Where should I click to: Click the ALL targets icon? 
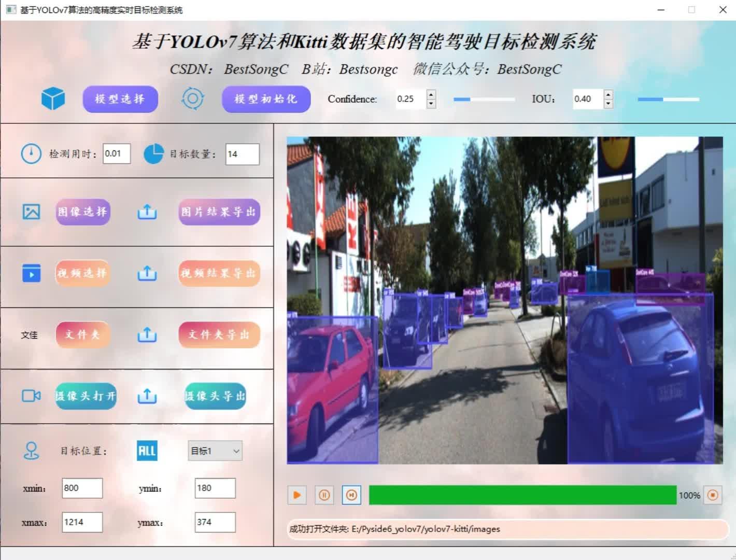coord(147,451)
